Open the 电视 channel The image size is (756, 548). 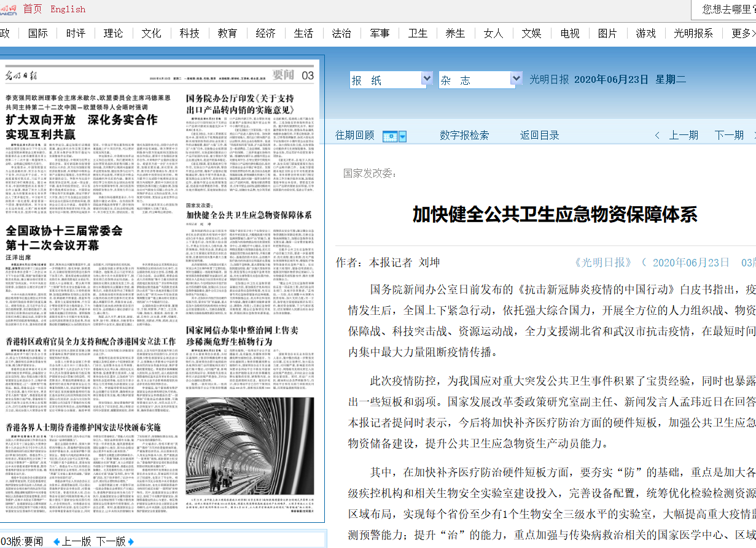(570, 33)
